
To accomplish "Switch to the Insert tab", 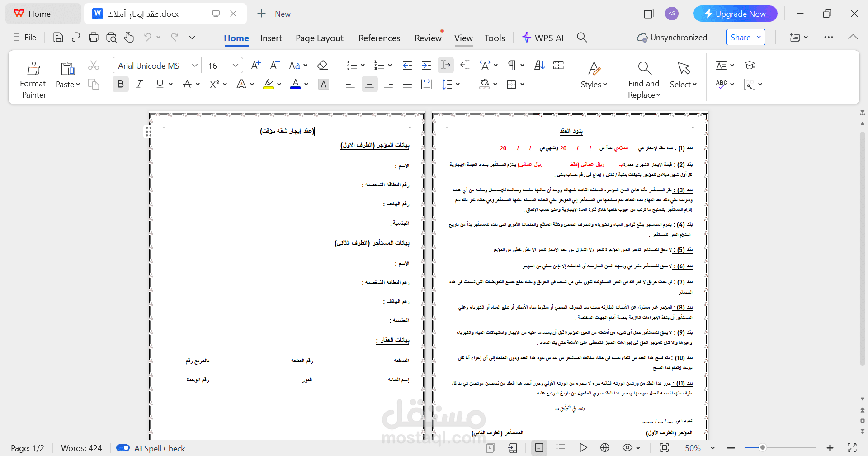I will tap(271, 38).
